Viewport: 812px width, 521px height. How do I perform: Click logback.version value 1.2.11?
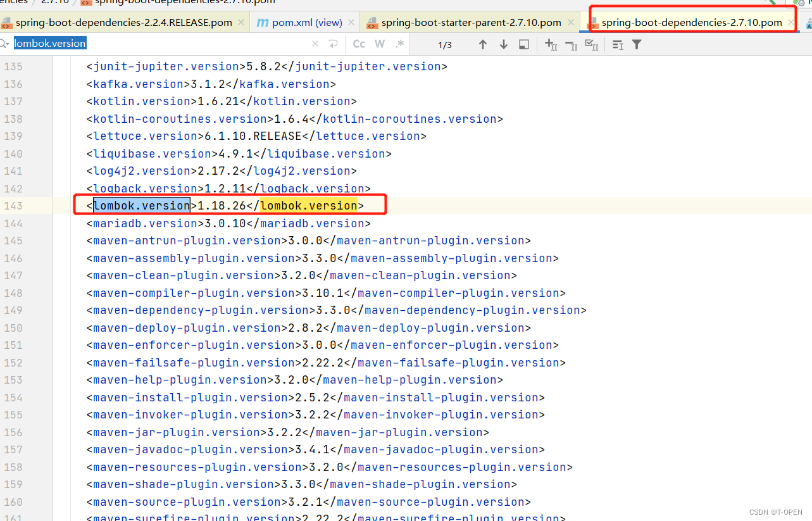coord(225,189)
